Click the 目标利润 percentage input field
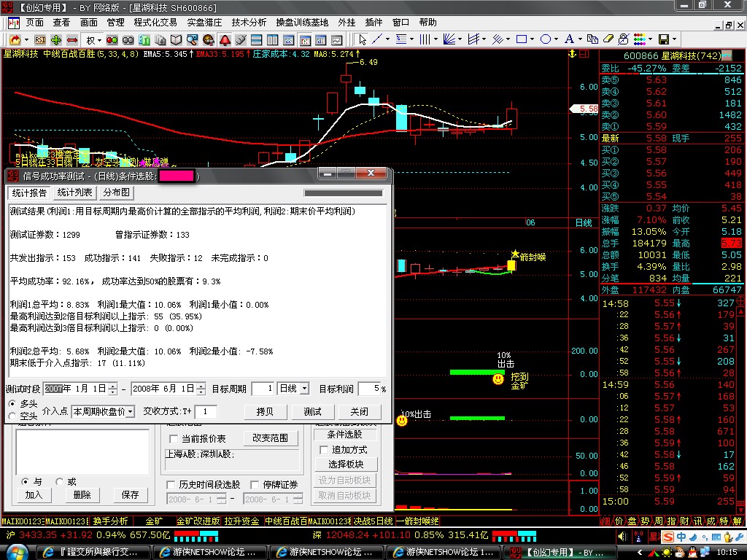 click(x=369, y=389)
